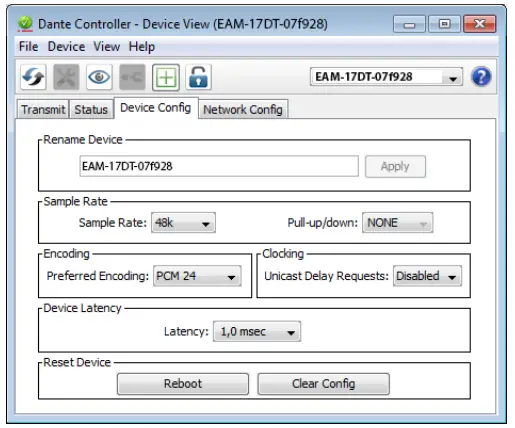Click the 'Rename Device' group heading
515x428 pixels.
point(83,139)
